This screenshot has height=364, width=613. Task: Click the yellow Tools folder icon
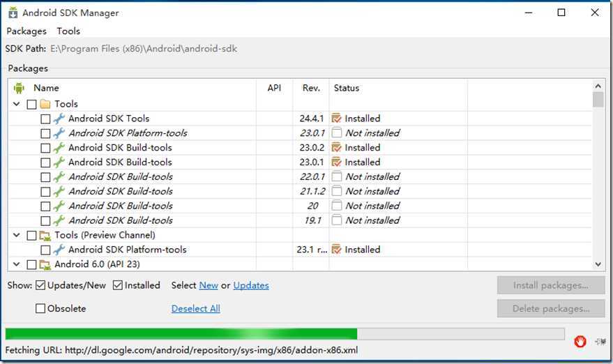[x=45, y=104]
